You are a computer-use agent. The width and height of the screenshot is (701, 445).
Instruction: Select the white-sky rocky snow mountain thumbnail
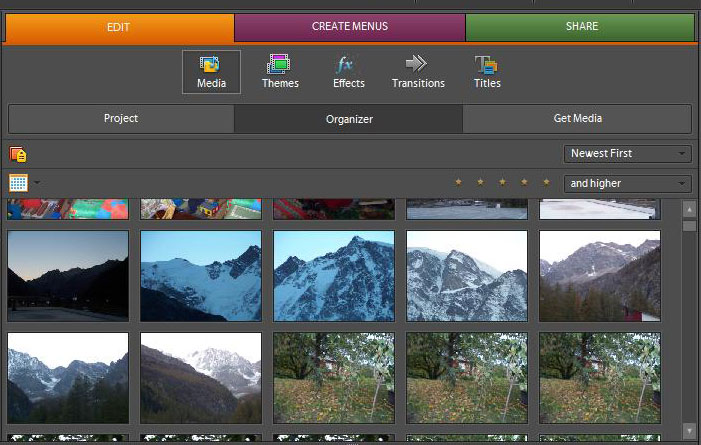coord(467,276)
